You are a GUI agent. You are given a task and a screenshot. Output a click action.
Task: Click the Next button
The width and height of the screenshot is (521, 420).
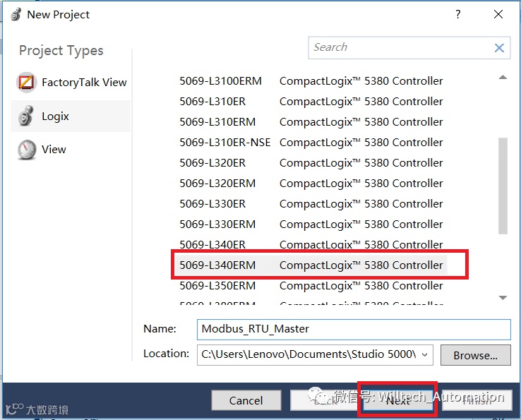[x=397, y=400]
